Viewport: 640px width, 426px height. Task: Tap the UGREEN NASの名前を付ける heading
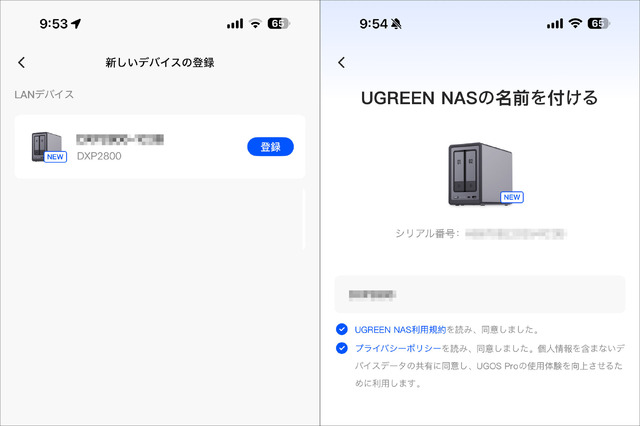[480, 98]
